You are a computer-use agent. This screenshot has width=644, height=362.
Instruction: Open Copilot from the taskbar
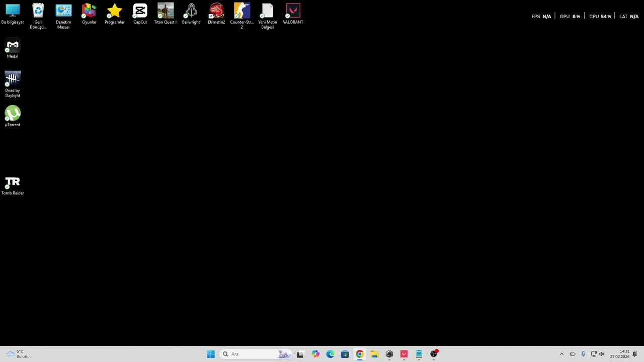[x=315, y=354]
